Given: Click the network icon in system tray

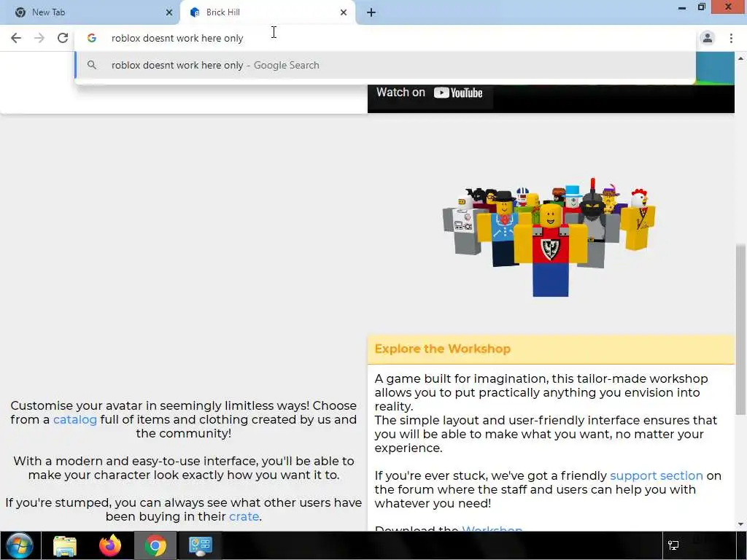Looking at the screenshot, I should point(673,545).
